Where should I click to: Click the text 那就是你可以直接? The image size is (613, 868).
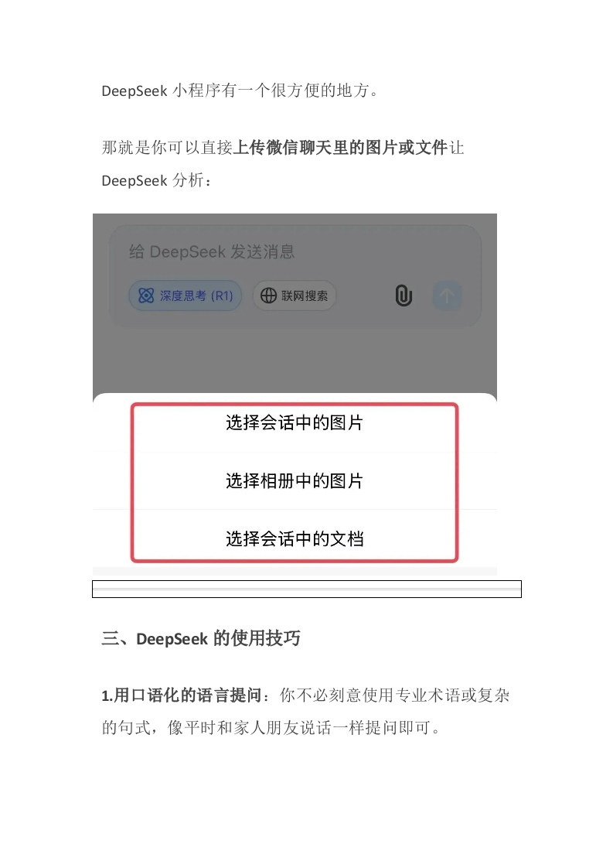point(167,148)
